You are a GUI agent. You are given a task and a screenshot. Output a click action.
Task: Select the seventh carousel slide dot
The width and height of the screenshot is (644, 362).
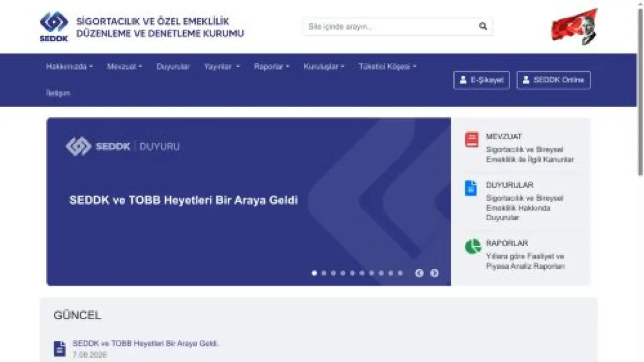(372, 273)
